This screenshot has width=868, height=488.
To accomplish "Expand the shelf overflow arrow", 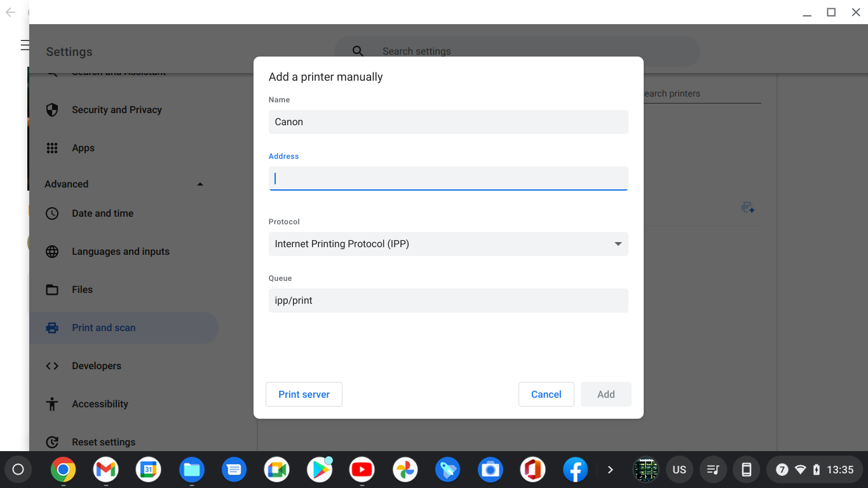I will tap(610, 470).
